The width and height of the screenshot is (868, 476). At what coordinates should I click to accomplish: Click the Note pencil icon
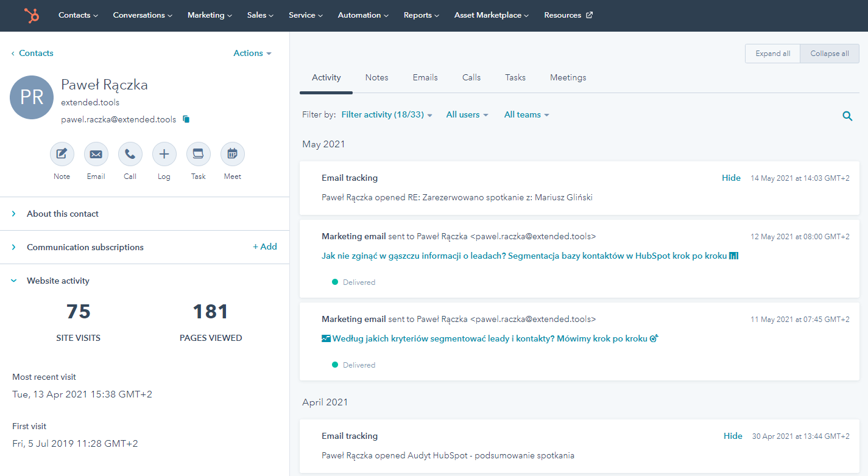[62, 155]
